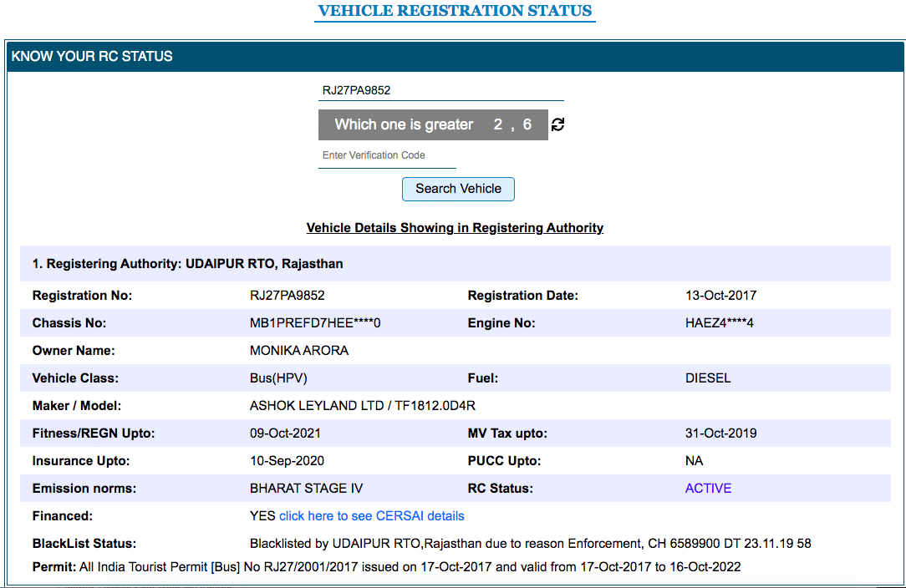Image resolution: width=906 pixels, height=588 pixels.
Task: Focus the Enter Verification Code field
Action: pyautogui.click(x=387, y=155)
